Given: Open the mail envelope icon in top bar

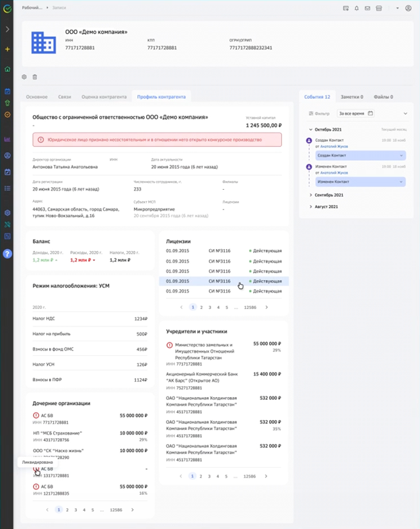Looking at the screenshot, I should (367, 8).
